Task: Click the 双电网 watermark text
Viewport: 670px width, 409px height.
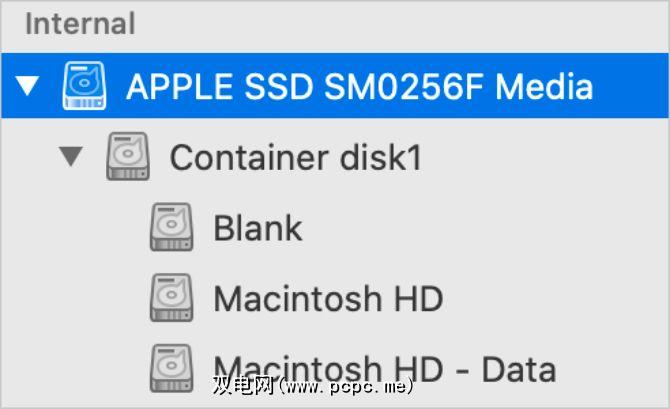Action: tap(241, 386)
